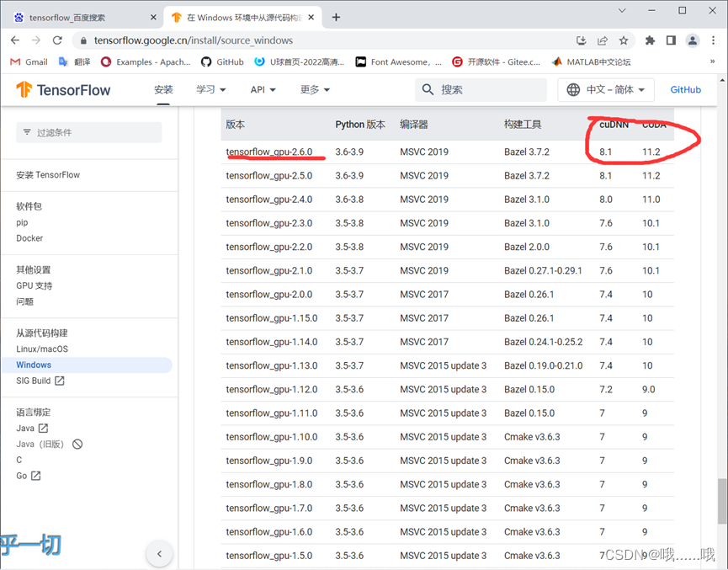Open the Docker sidebar item

[x=29, y=238]
